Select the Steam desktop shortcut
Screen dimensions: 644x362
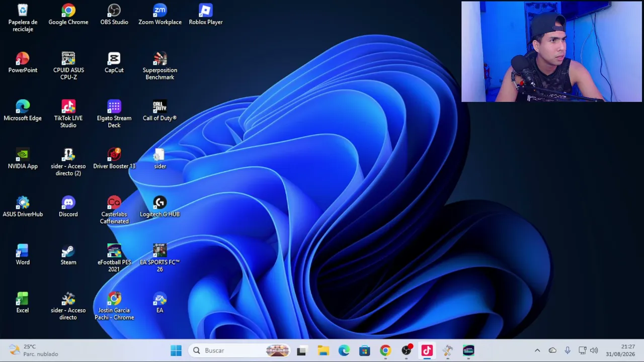coord(68,255)
